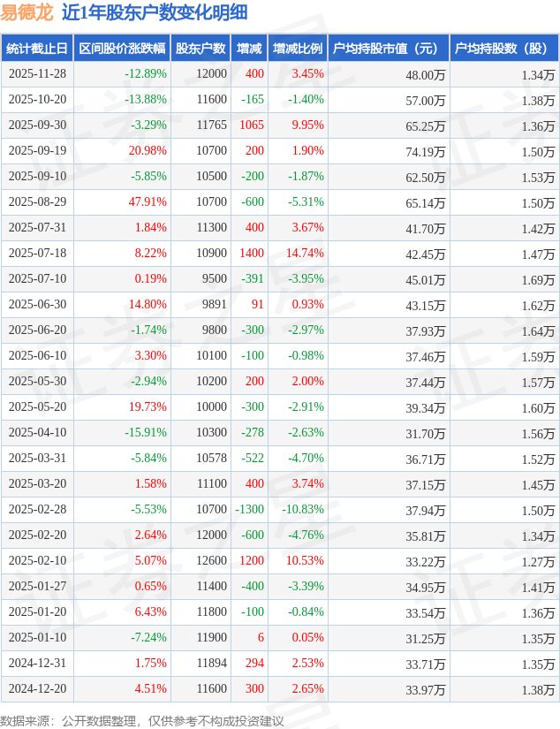Click the -10.83% change ratio cell
Viewport: 560px width, 729px height.
click(x=303, y=510)
